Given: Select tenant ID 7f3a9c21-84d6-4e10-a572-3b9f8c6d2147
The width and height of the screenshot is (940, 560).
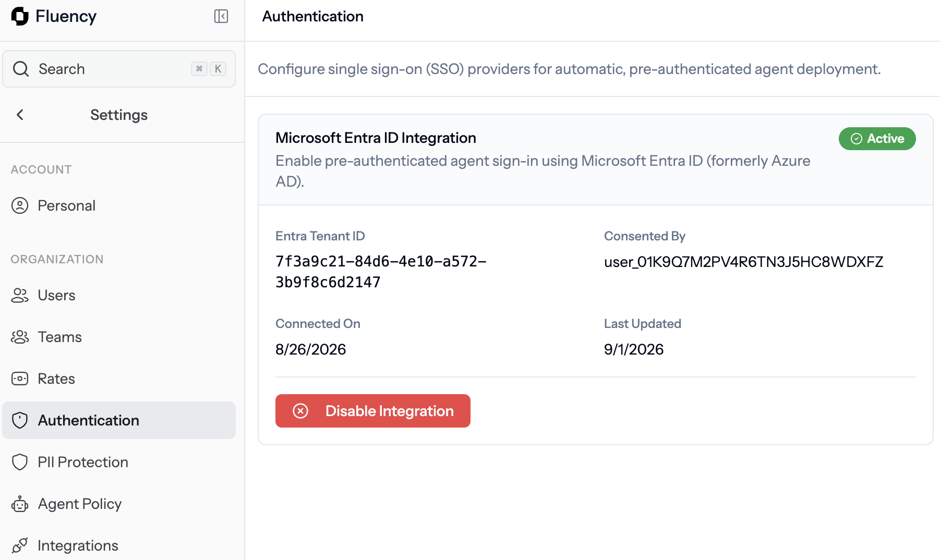Looking at the screenshot, I should point(381,272).
